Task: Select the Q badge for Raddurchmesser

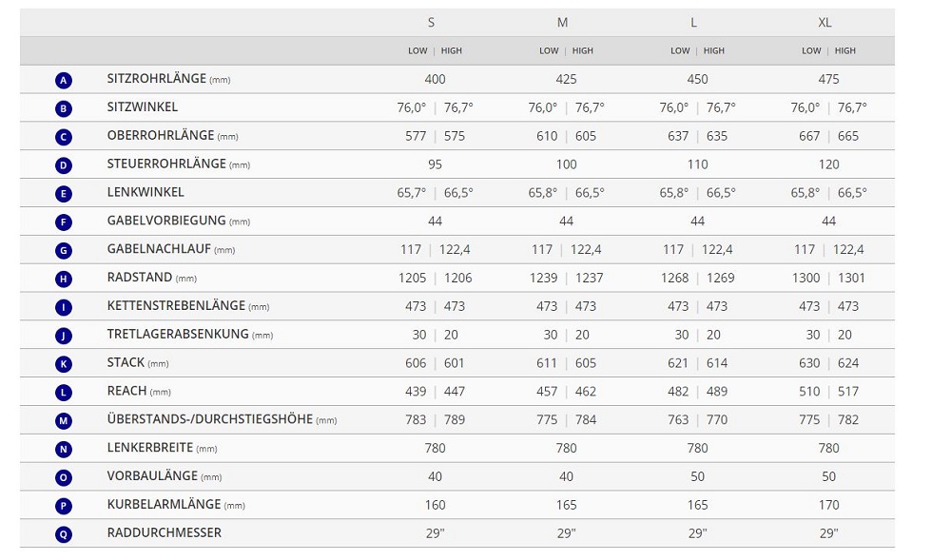Action: [x=64, y=533]
